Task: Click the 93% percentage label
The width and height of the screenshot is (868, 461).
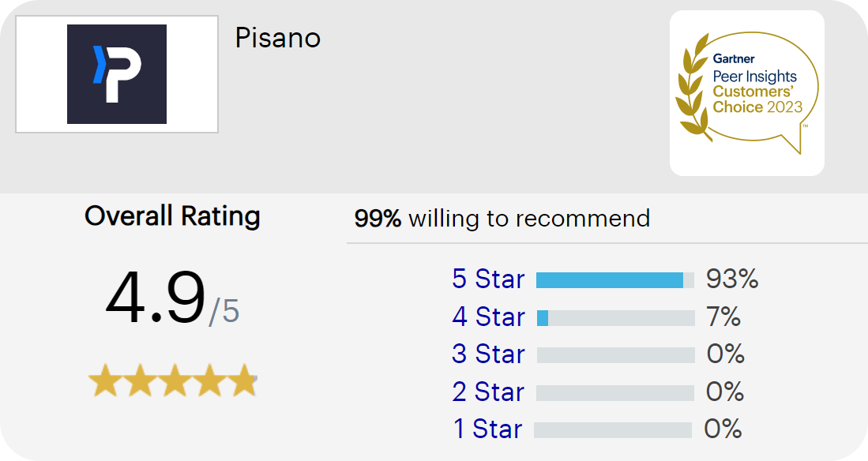Action: coord(732,279)
